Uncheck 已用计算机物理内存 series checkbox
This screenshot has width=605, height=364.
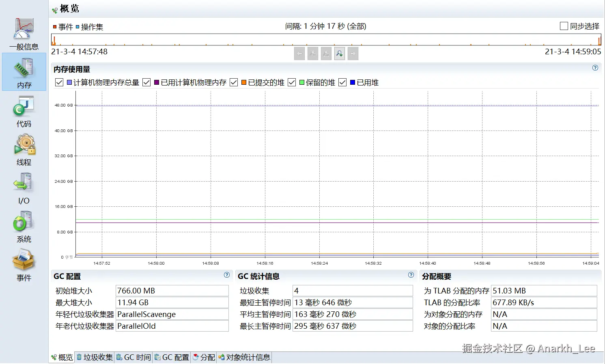coord(146,82)
